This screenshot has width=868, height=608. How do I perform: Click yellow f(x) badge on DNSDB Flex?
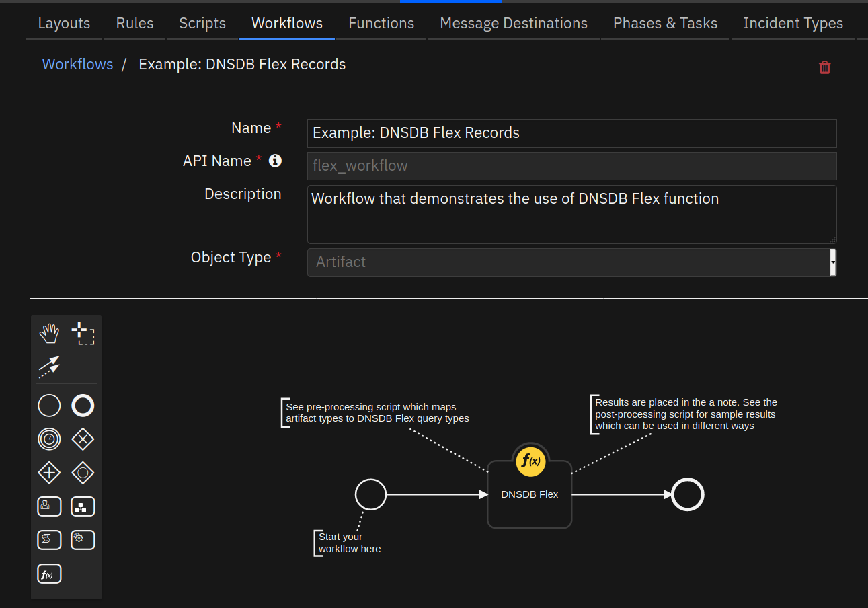530,461
